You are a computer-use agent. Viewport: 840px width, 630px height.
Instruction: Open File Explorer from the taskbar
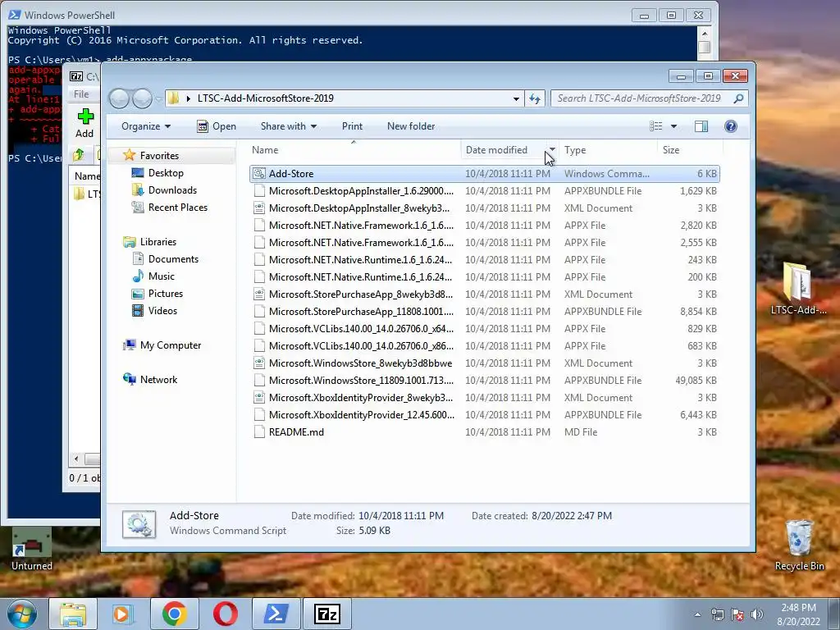73,614
